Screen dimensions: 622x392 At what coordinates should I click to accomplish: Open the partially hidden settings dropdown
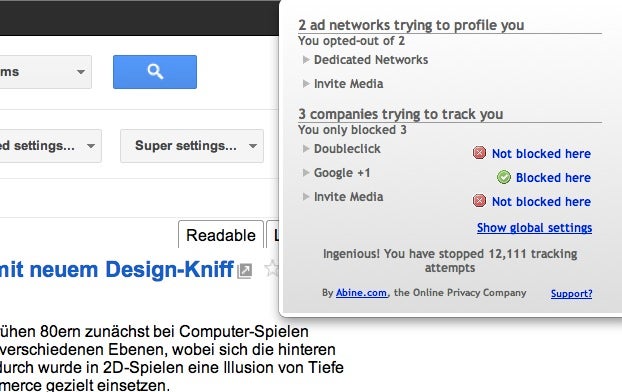[50, 146]
